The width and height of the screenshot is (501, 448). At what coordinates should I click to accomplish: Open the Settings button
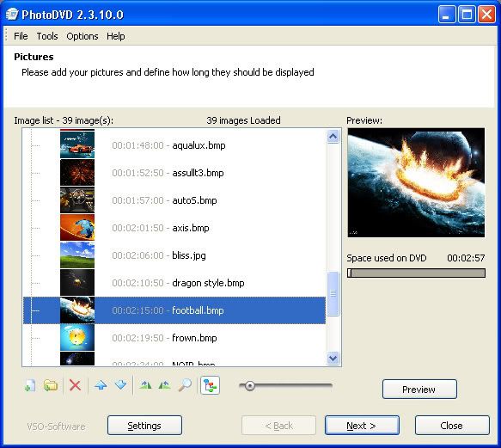pyautogui.click(x=144, y=426)
